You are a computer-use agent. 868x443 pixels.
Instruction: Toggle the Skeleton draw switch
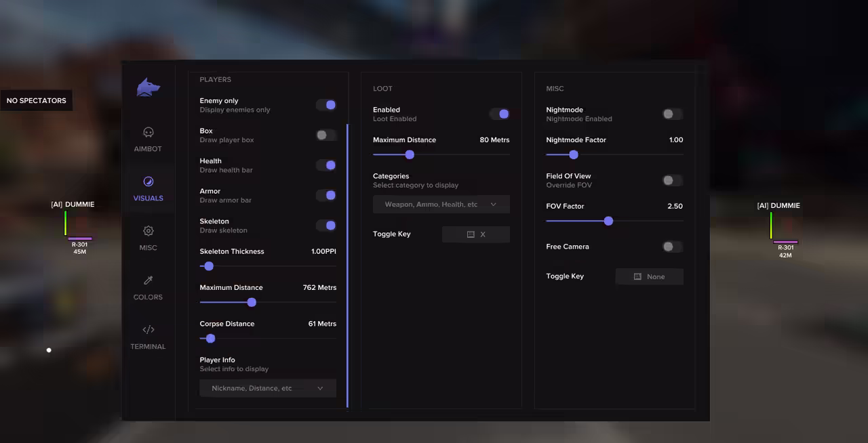coord(326,226)
